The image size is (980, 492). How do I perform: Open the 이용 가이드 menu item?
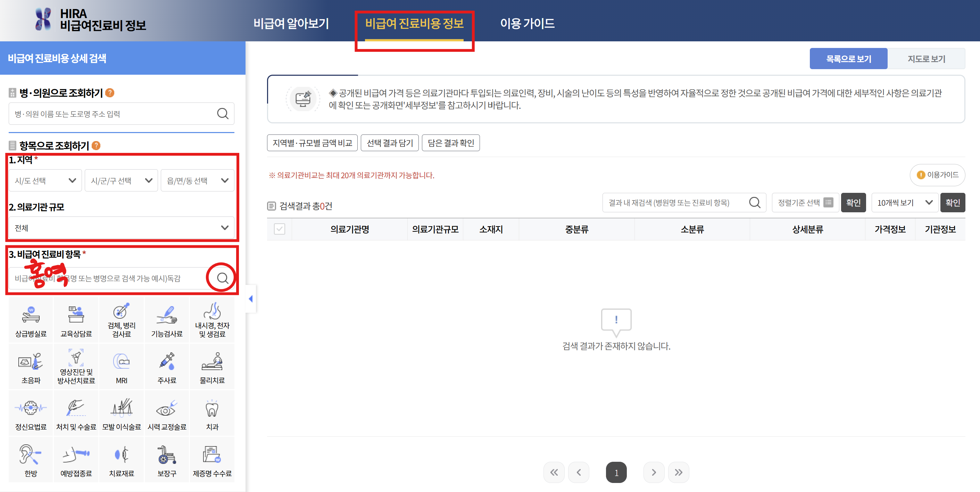[528, 24]
